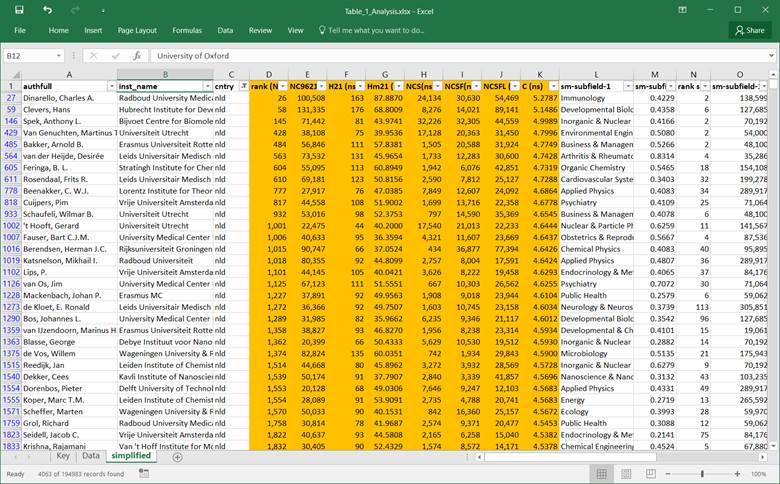
Task: Add a new sheet with plus icon
Action: 177,457
